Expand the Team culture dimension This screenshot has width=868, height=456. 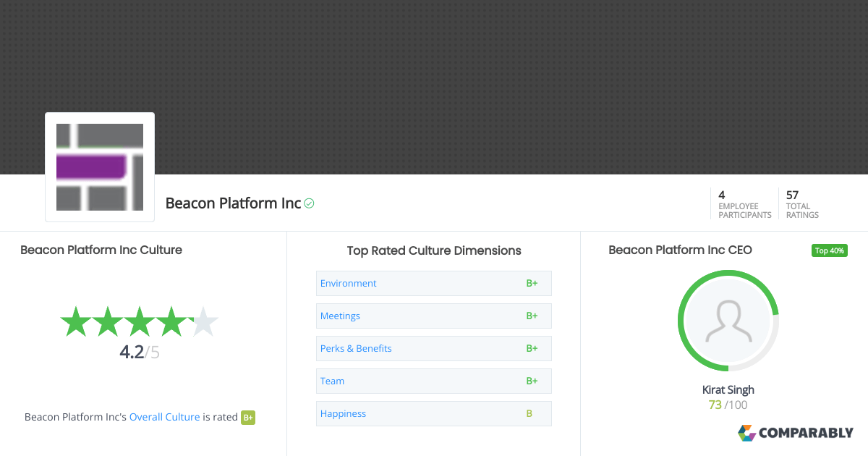[x=332, y=381]
